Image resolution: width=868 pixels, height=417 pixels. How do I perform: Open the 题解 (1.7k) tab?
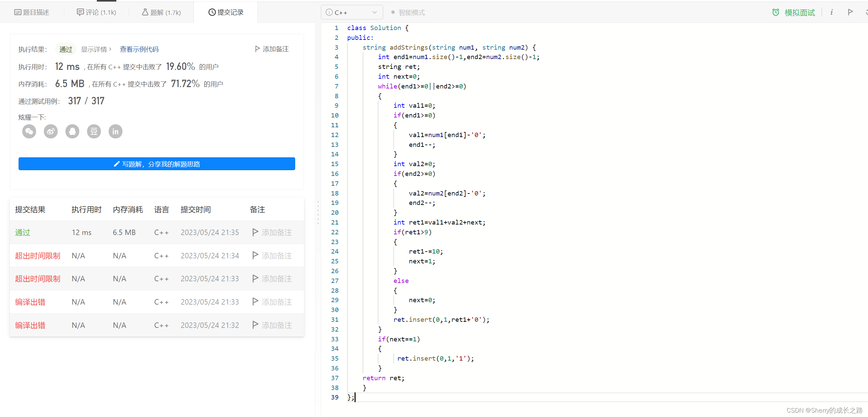click(161, 12)
